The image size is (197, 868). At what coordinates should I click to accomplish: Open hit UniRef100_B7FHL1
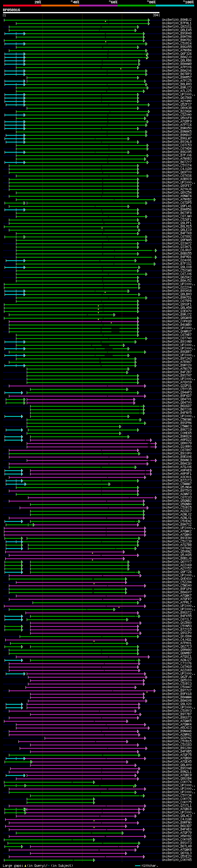coord(177,23)
